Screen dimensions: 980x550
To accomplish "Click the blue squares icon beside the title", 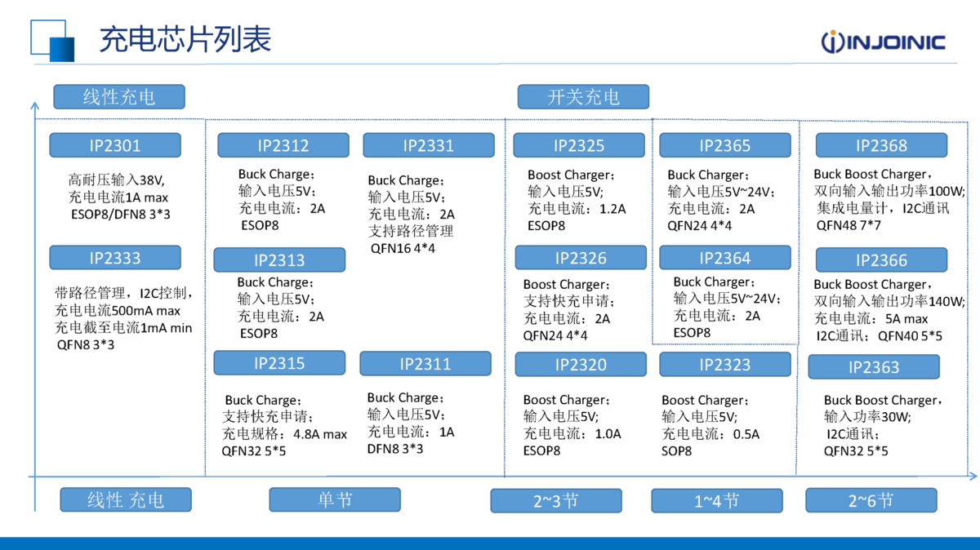I will point(52,41).
